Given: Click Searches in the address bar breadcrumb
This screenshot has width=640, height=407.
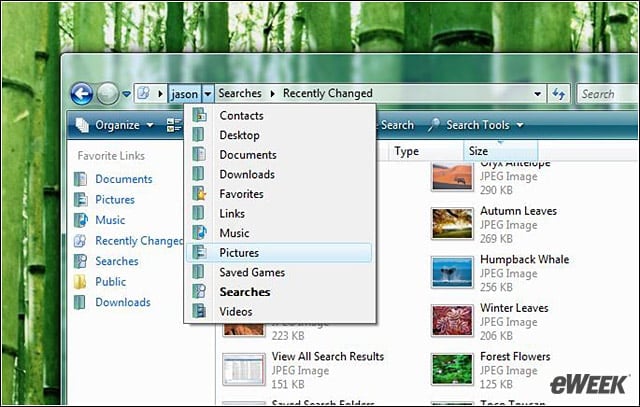Looking at the screenshot, I should (x=240, y=93).
